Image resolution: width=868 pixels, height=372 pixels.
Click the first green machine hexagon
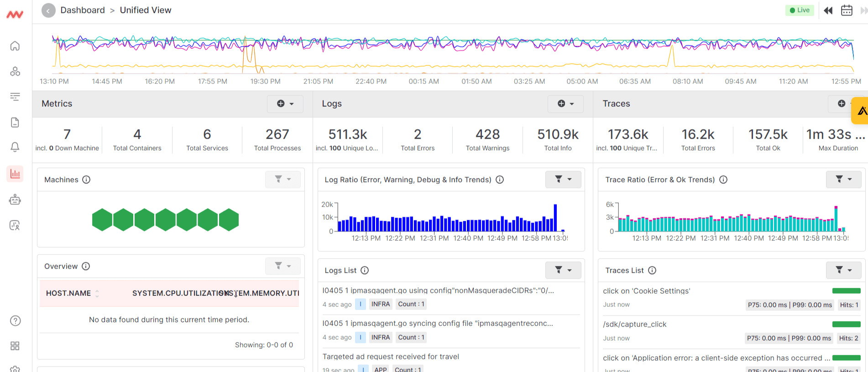[102, 220]
